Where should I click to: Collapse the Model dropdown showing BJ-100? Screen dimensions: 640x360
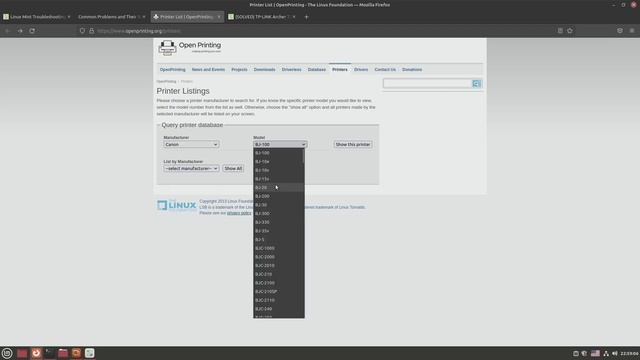280,144
